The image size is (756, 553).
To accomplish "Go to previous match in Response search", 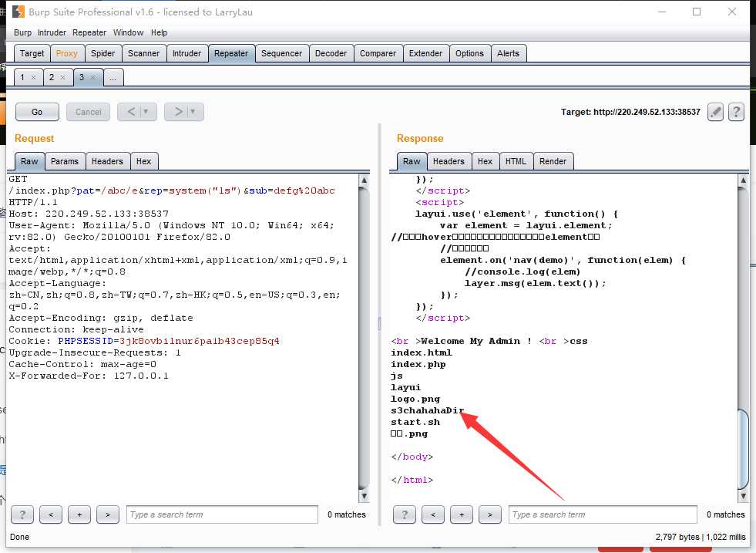I will tap(432, 514).
